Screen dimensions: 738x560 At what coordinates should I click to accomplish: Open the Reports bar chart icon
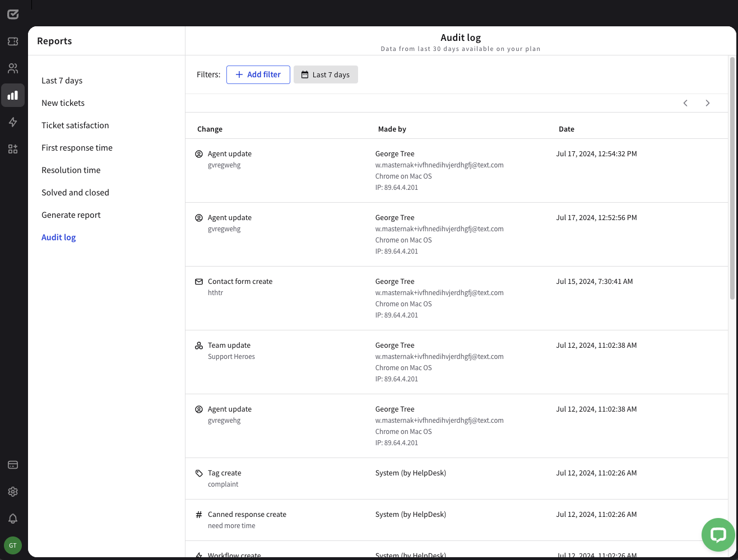(13, 95)
